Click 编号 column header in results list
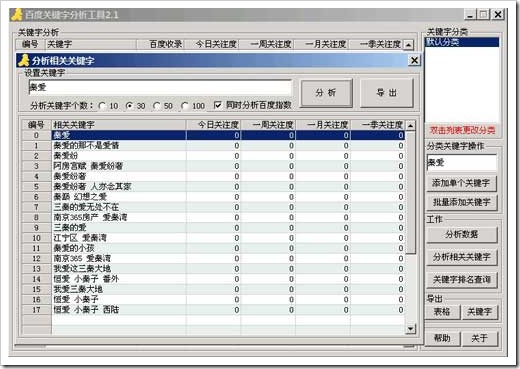The width and height of the screenshot is (520, 369). pyautogui.click(x=36, y=125)
